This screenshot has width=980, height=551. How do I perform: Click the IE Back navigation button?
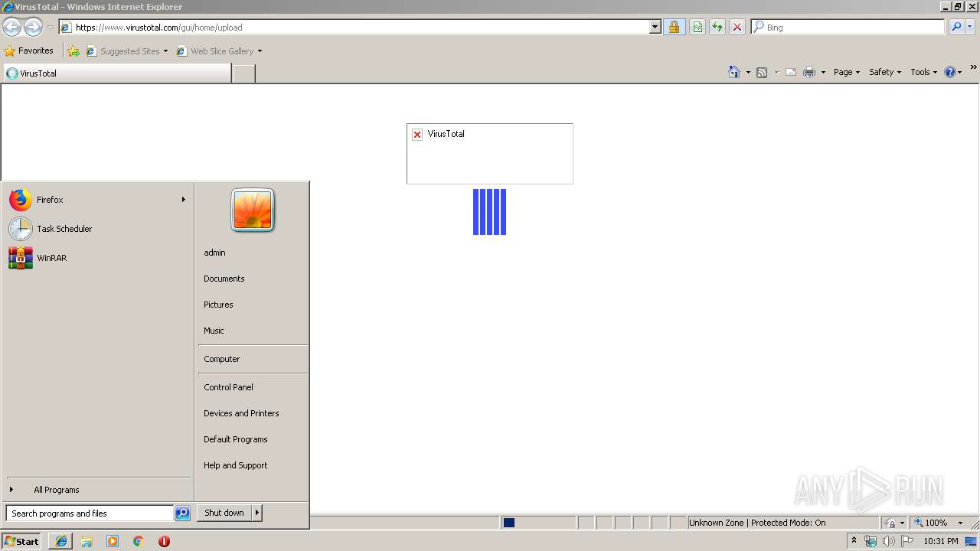pos(11,28)
